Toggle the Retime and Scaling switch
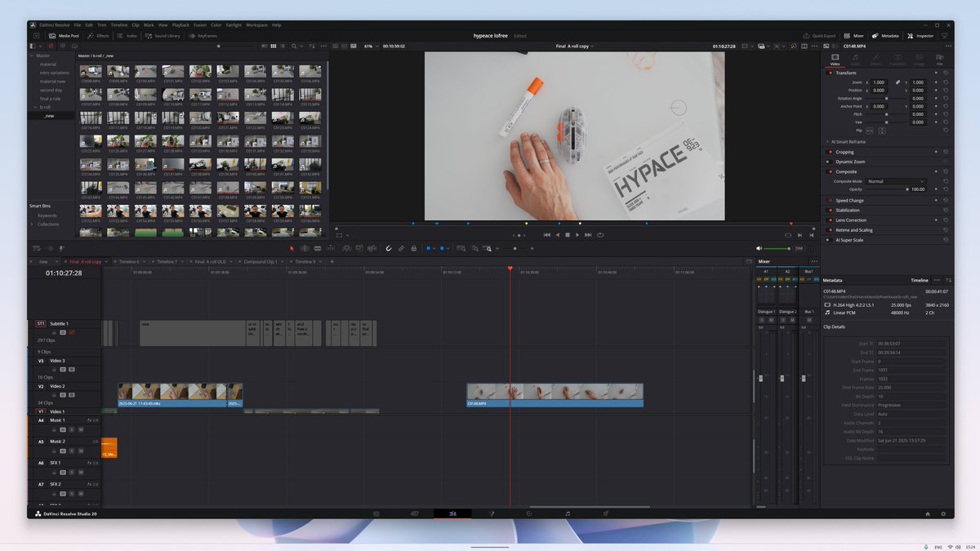 (x=831, y=230)
